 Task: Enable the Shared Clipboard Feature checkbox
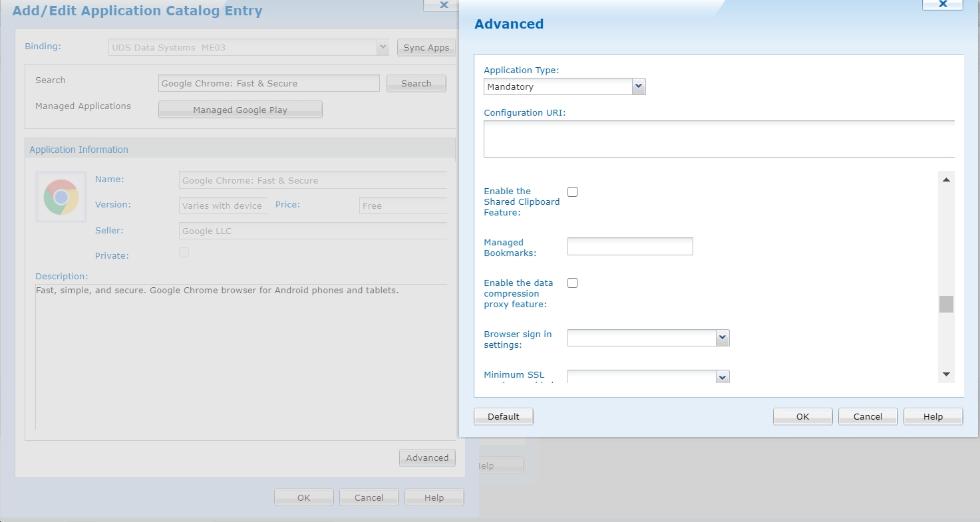[572, 192]
